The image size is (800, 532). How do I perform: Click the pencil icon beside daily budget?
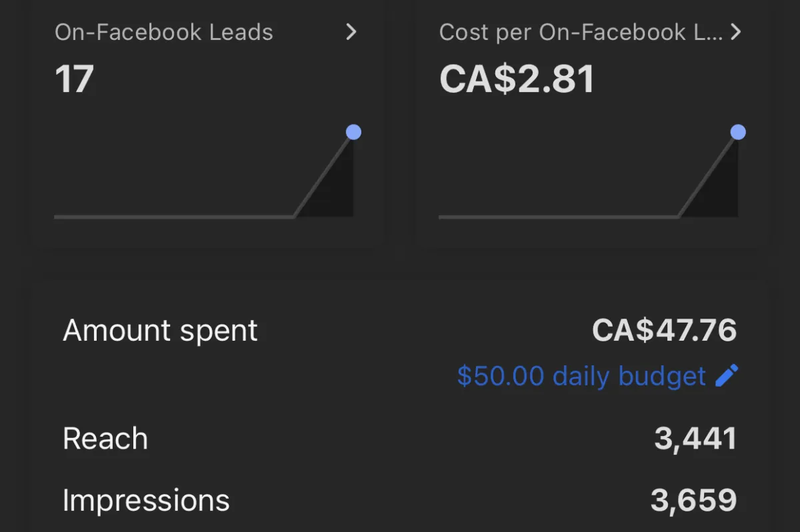[x=727, y=376]
